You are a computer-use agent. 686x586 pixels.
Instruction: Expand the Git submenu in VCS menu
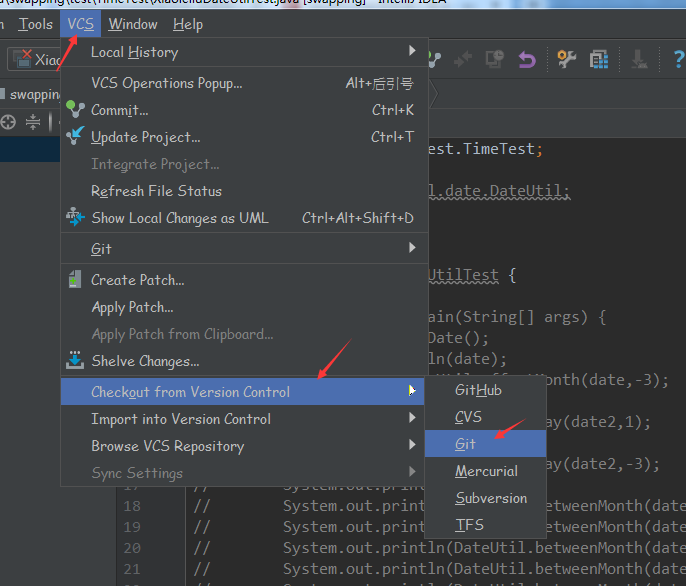click(x=244, y=249)
